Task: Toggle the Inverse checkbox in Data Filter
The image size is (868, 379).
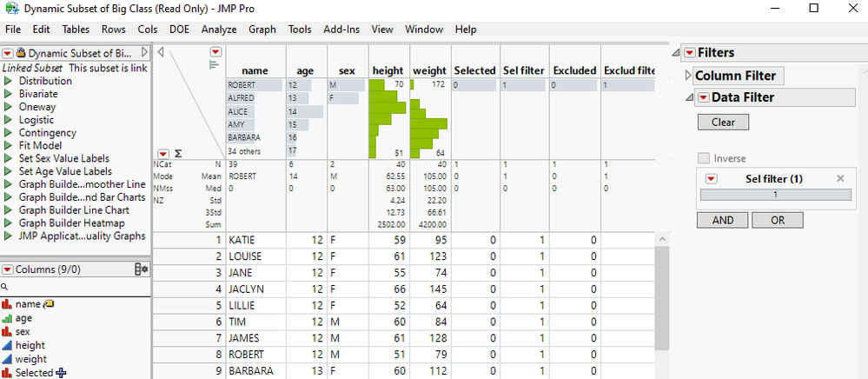Action: [703, 158]
